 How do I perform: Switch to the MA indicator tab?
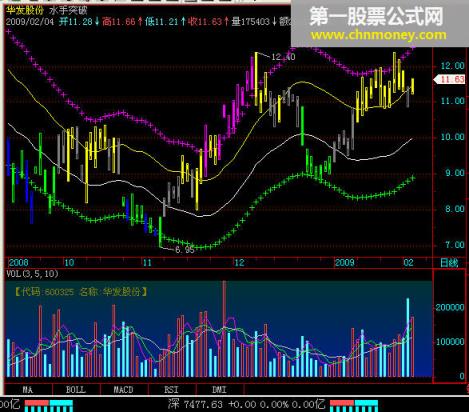28,390
